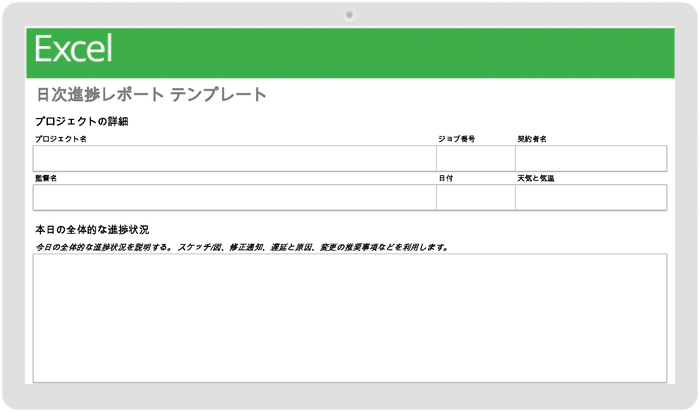Click the 天気と気温 input cell

coord(591,197)
